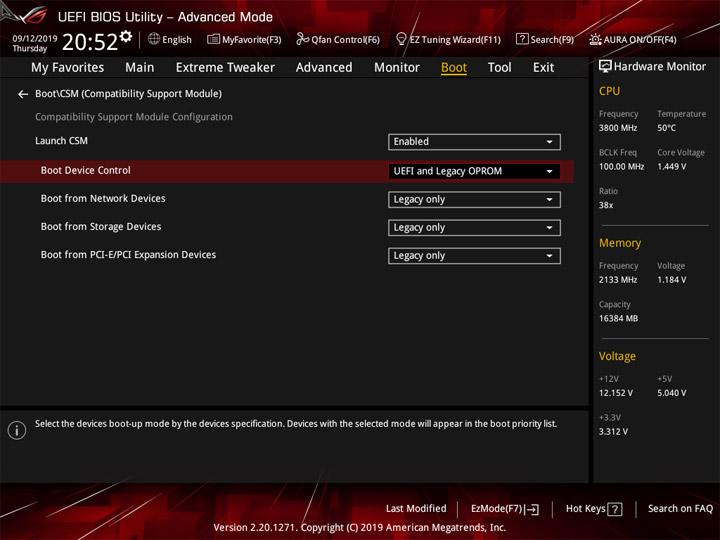Click Core Voltage value 1.449 V
This screenshot has height=540, width=720.
coord(671,167)
